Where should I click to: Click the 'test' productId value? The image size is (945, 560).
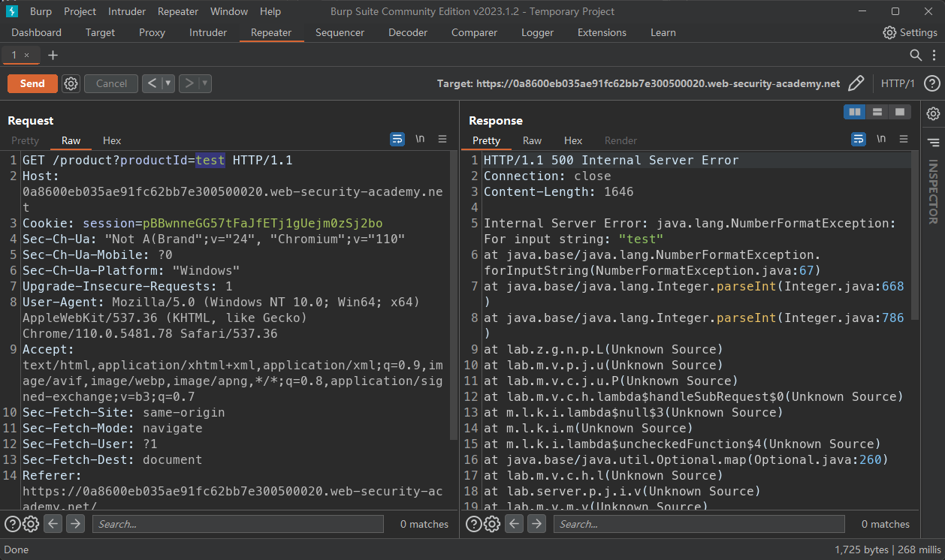[x=210, y=160]
